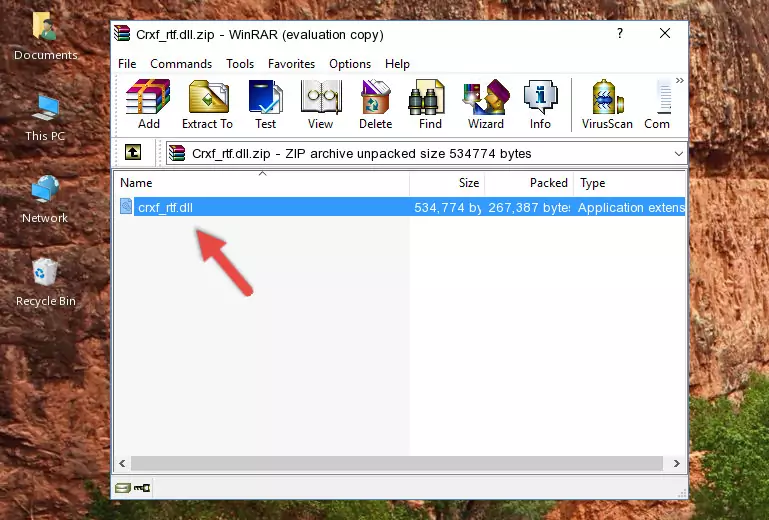This screenshot has height=520, width=769.
Task: Go up one folder level
Action: [133, 153]
